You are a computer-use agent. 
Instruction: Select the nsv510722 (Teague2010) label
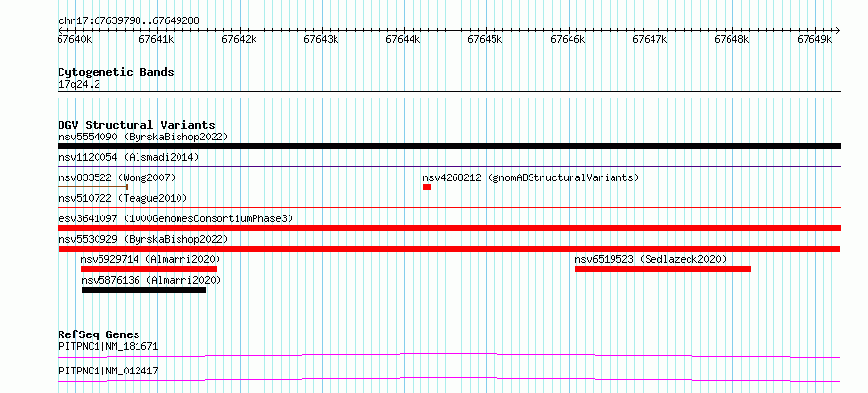[123, 198]
